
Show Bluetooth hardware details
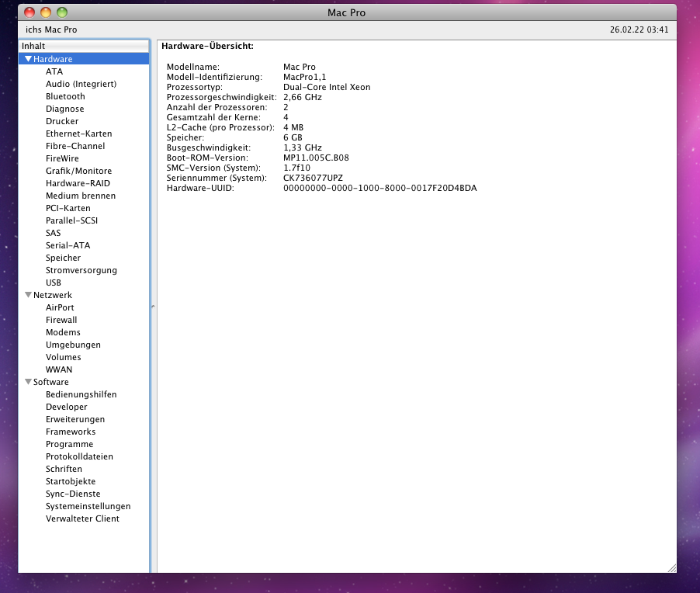[65, 96]
